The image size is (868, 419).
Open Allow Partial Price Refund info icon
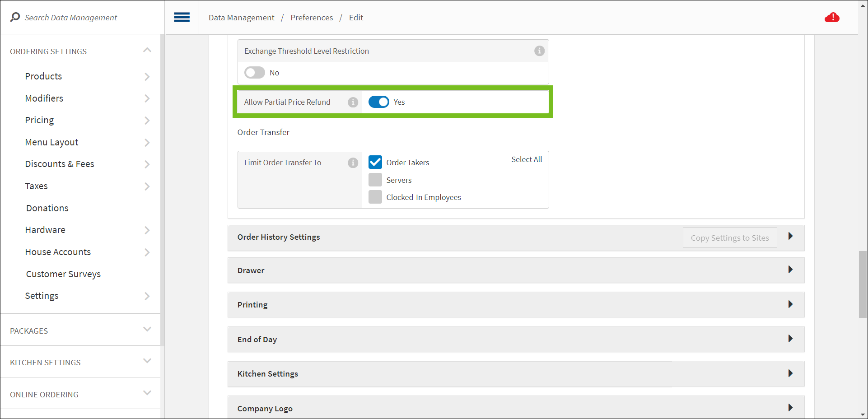(353, 102)
